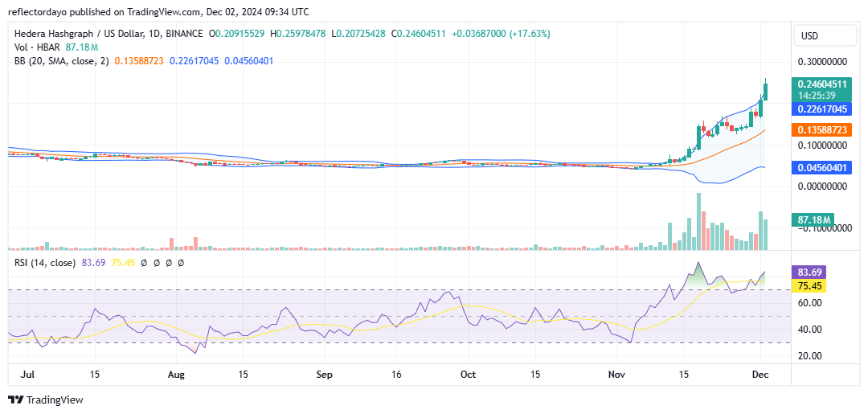Click the Sep label on time axis
The image size is (868, 414).
pyautogui.click(x=325, y=374)
